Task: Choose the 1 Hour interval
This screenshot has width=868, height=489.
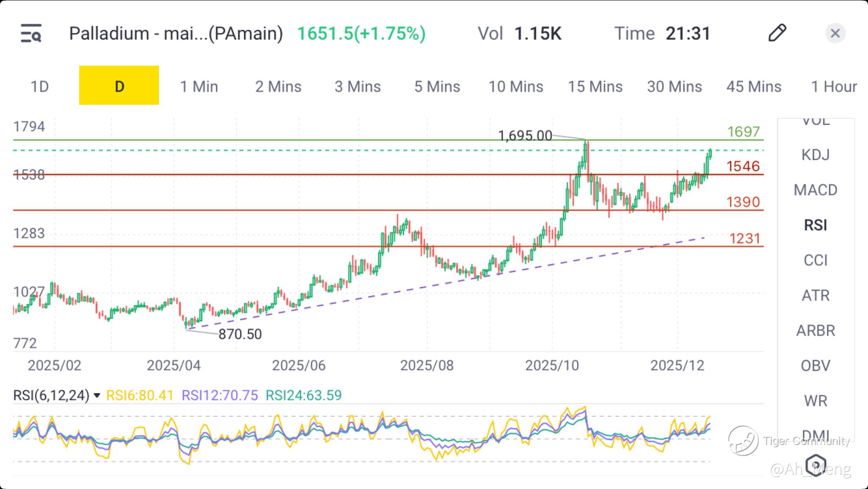Action: pyautogui.click(x=833, y=87)
